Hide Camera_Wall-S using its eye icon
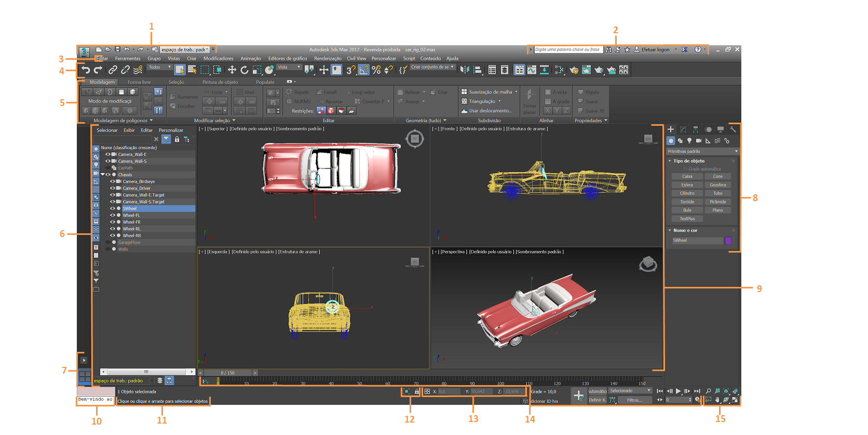This screenshot has width=868, height=435. click(108, 161)
